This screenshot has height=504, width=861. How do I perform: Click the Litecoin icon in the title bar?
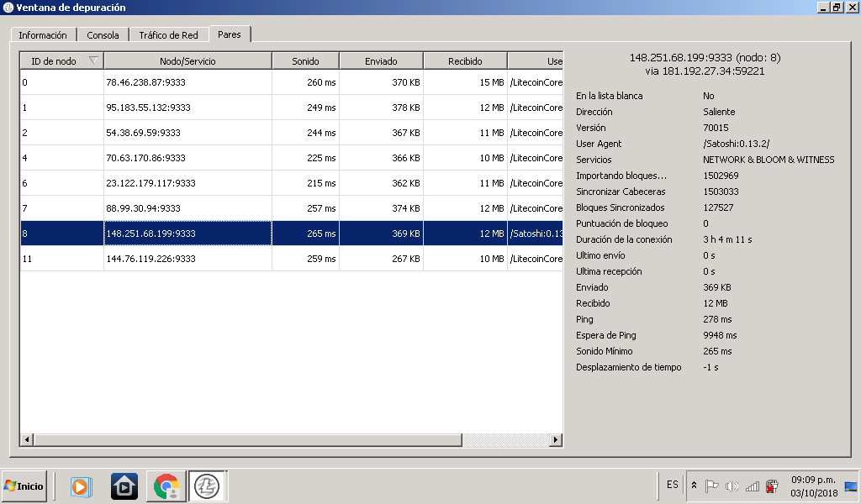coord(8,8)
